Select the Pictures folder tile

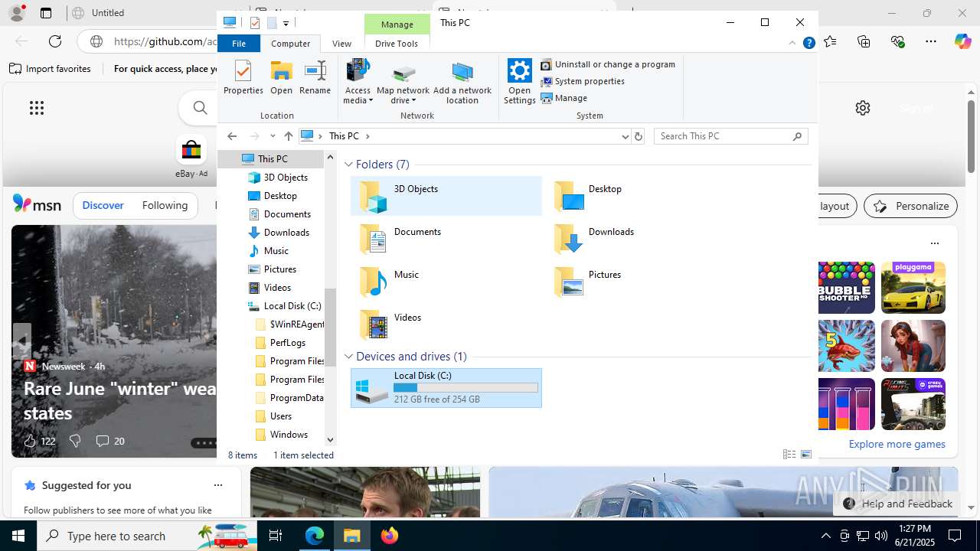point(641,282)
